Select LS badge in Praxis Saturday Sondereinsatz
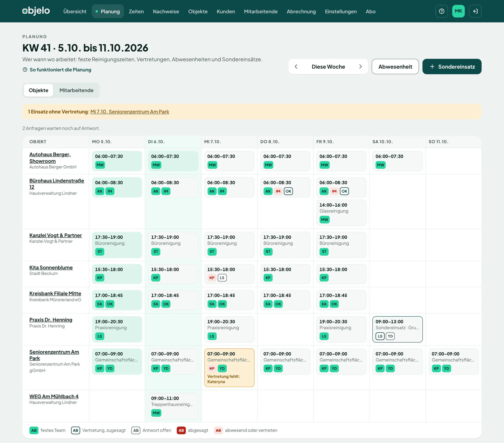Viewport: 504px width, 443px height. click(380, 336)
